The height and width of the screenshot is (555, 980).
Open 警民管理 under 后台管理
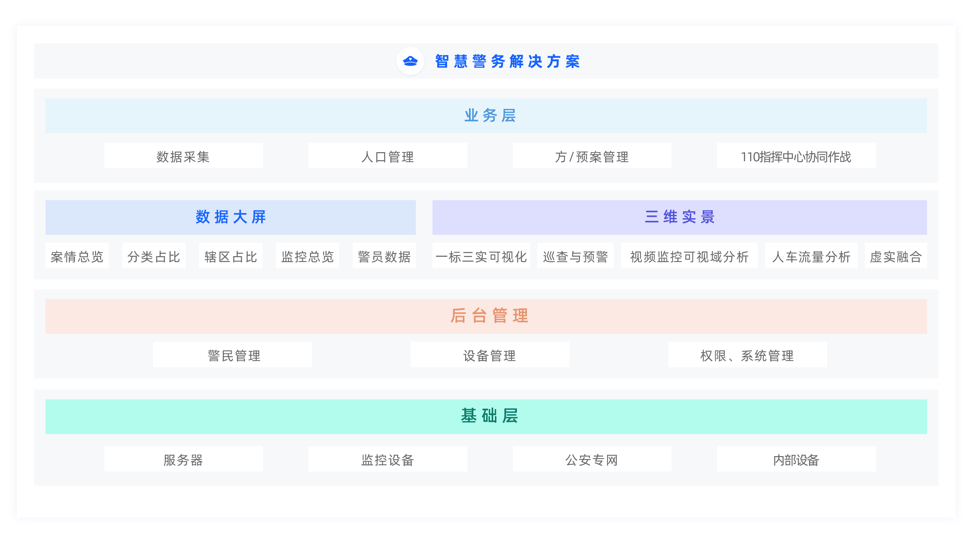point(233,355)
